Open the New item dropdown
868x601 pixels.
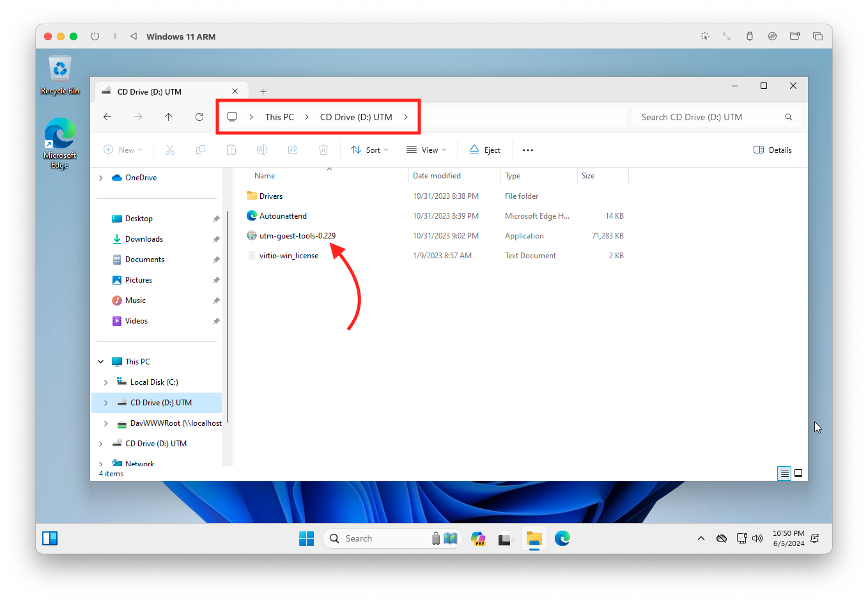(123, 150)
